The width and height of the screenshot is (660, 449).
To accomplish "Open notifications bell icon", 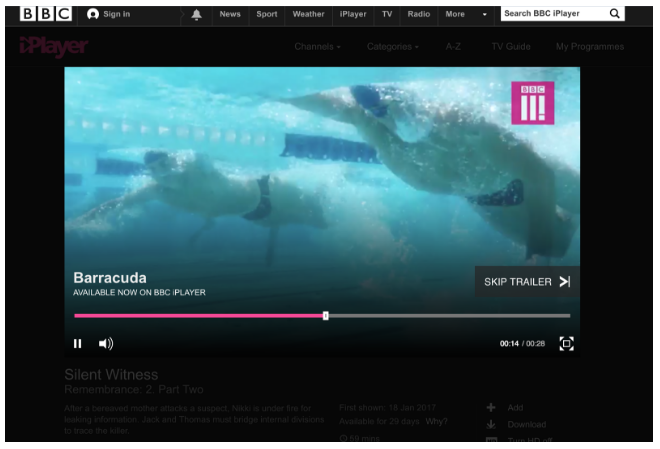I will tap(196, 14).
